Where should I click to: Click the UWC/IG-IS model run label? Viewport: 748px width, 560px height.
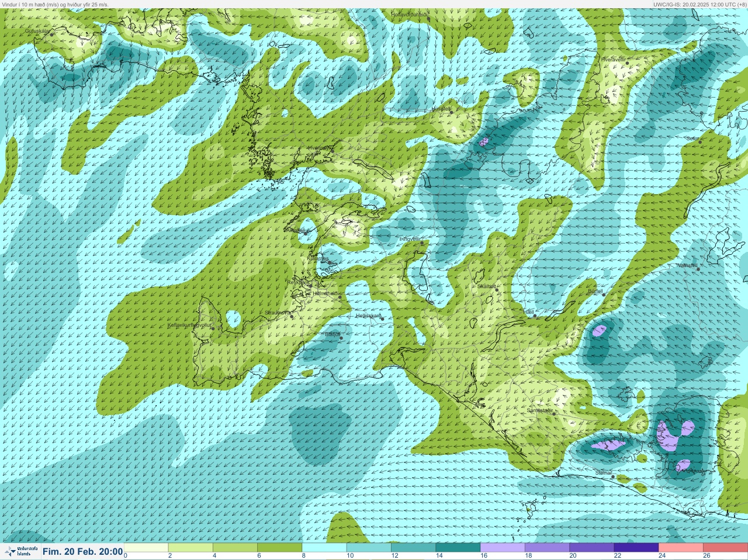click(699, 4)
